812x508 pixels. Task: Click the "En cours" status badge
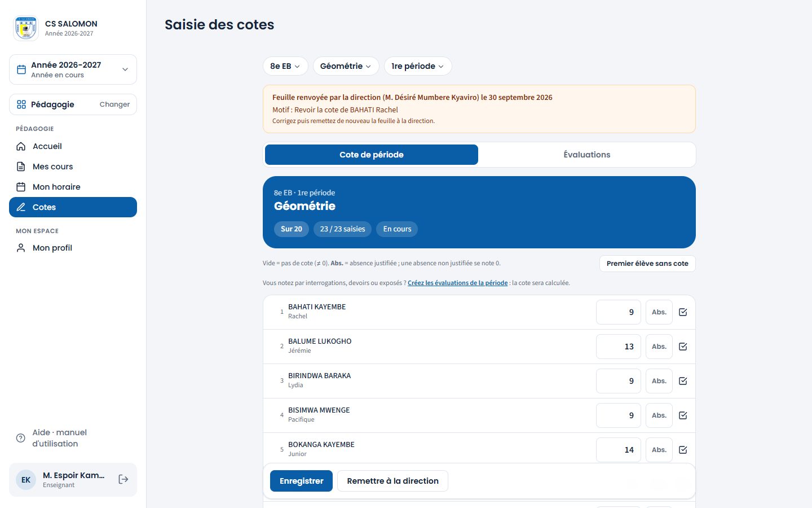(x=397, y=229)
